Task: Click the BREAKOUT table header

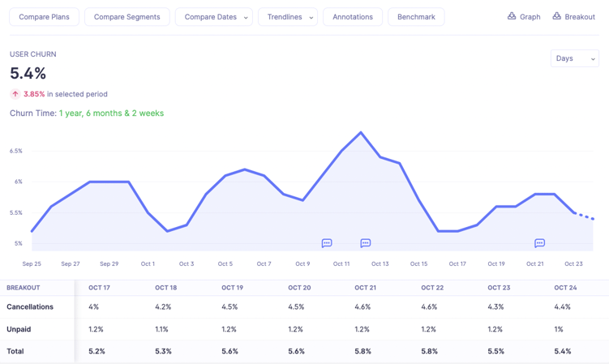Action: click(x=24, y=288)
